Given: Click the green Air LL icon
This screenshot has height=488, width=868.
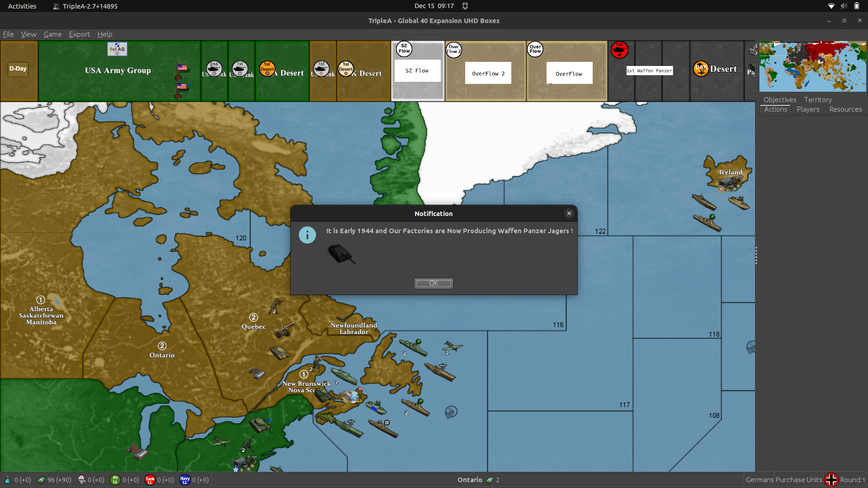Looking at the screenshot, I should [115, 480].
